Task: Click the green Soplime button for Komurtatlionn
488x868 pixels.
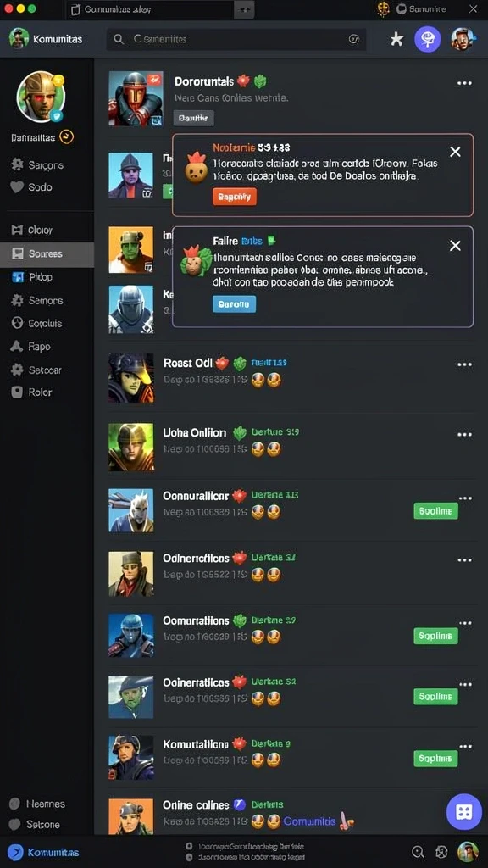Action: [435, 759]
